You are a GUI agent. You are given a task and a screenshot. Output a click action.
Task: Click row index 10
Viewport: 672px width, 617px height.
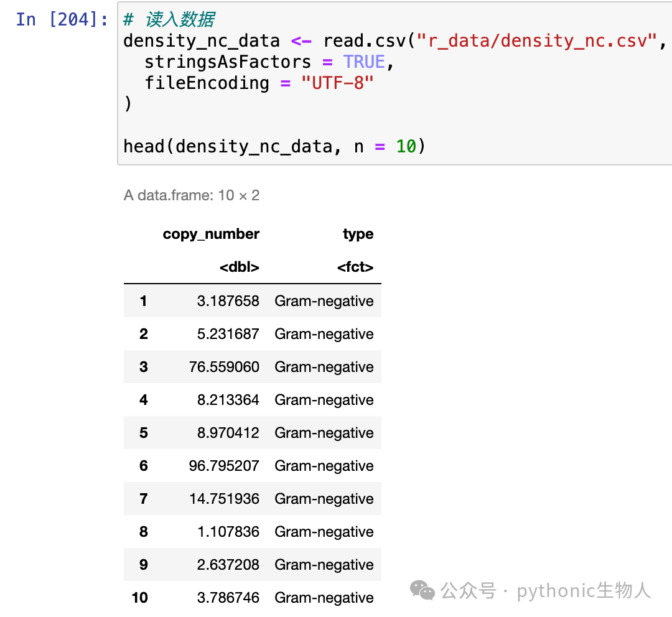[140, 598]
